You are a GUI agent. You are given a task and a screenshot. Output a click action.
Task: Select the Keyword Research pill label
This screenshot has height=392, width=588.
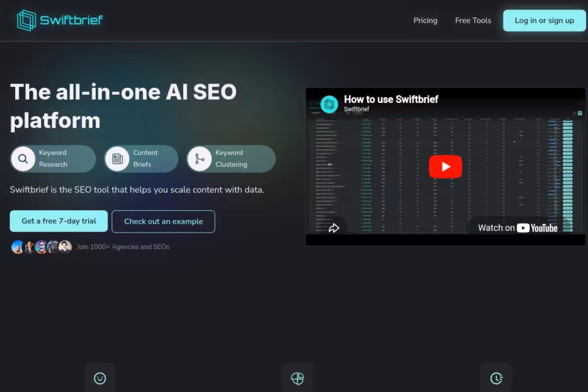point(53,159)
